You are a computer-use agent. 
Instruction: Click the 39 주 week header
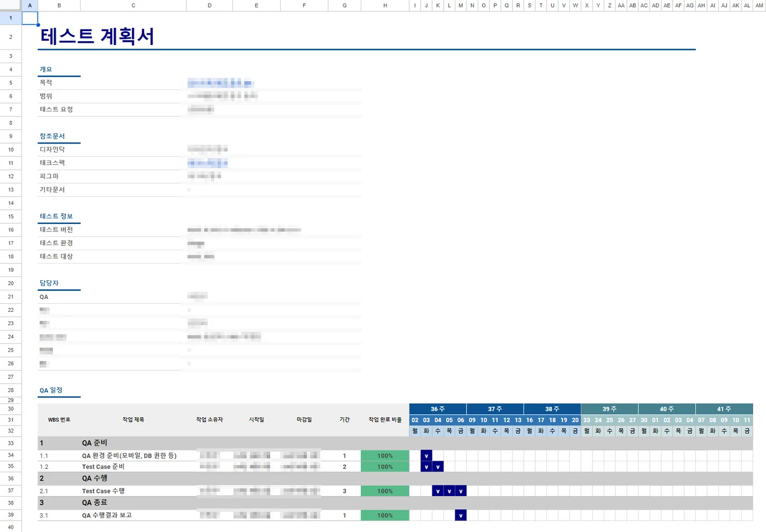(x=610, y=409)
